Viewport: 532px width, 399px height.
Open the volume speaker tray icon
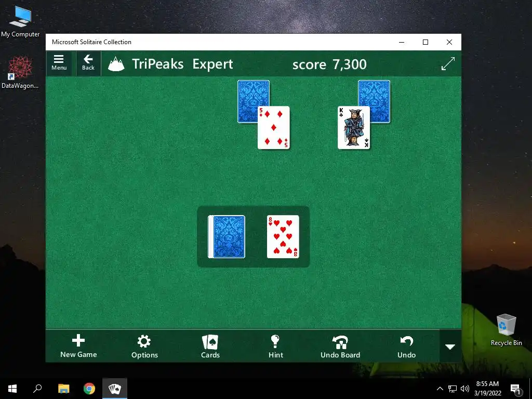tap(465, 389)
